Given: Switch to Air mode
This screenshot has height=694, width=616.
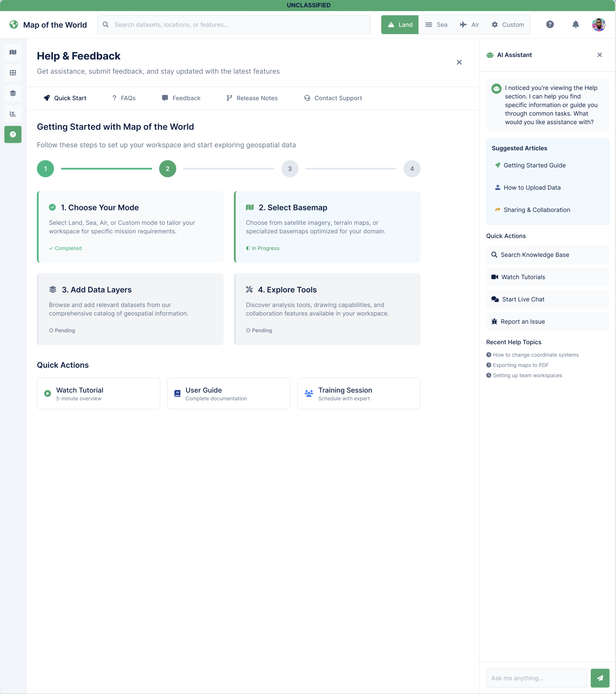Looking at the screenshot, I should coord(470,25).
